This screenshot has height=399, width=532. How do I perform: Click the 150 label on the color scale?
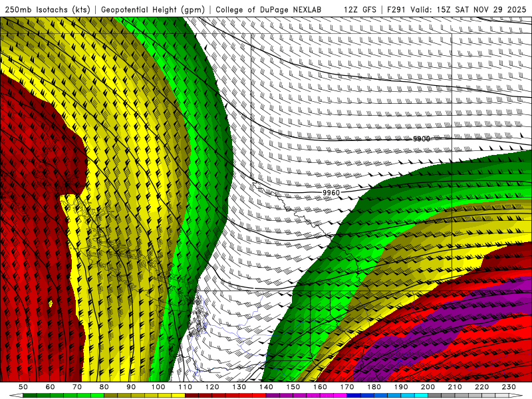tap(293, 387)
